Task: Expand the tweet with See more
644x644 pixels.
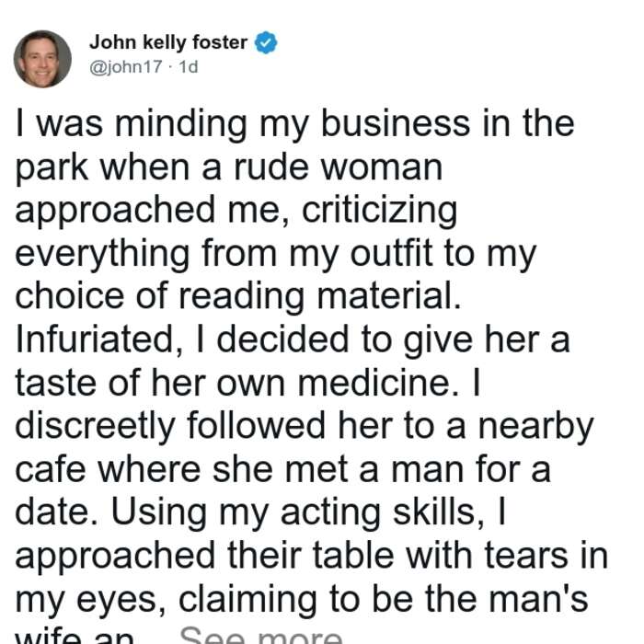Action: (260, 636)
